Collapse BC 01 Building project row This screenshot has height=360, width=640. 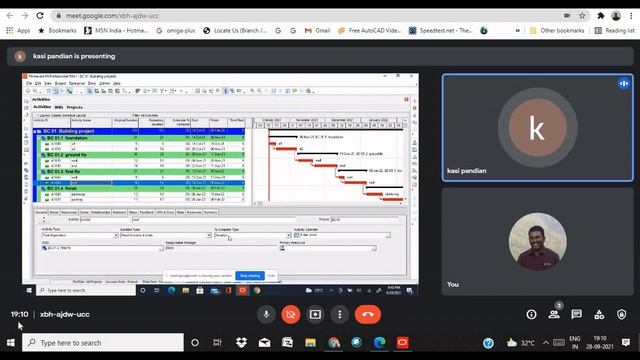(x=35, y=131)
